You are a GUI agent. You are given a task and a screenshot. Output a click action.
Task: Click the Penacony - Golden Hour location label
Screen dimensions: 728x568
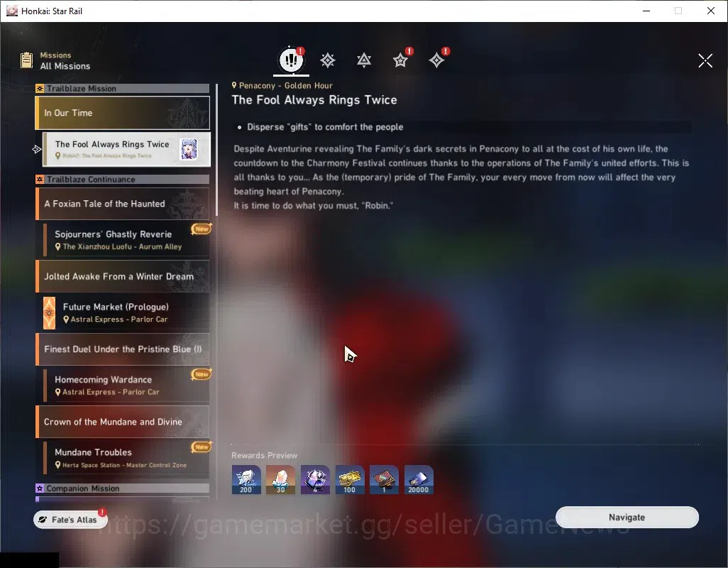click(x=282, y=85)
